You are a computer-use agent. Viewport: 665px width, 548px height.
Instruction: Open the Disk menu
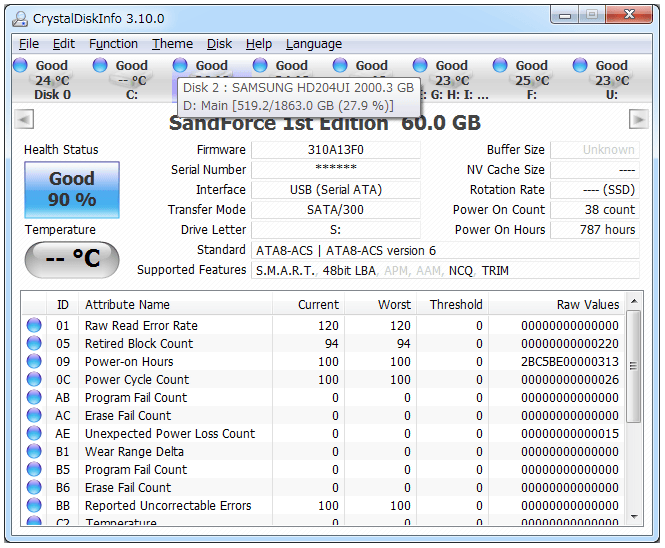[x=219, y=44]
